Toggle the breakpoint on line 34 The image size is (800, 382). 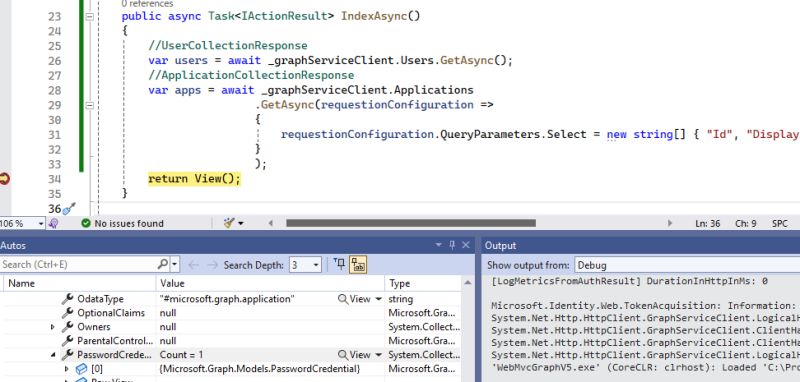[4, 179]
